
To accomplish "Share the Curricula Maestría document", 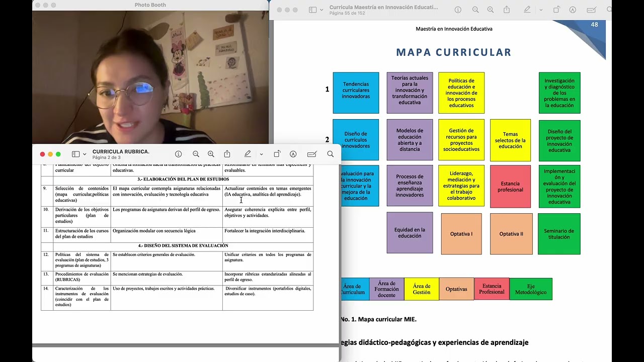I will click(x=507, y=10).
